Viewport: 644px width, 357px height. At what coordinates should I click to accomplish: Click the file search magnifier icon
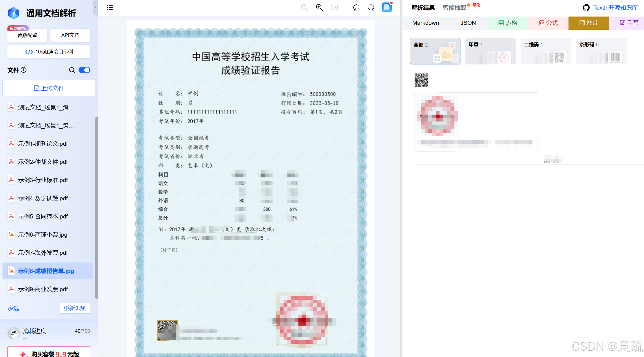(x=72, y=70)
